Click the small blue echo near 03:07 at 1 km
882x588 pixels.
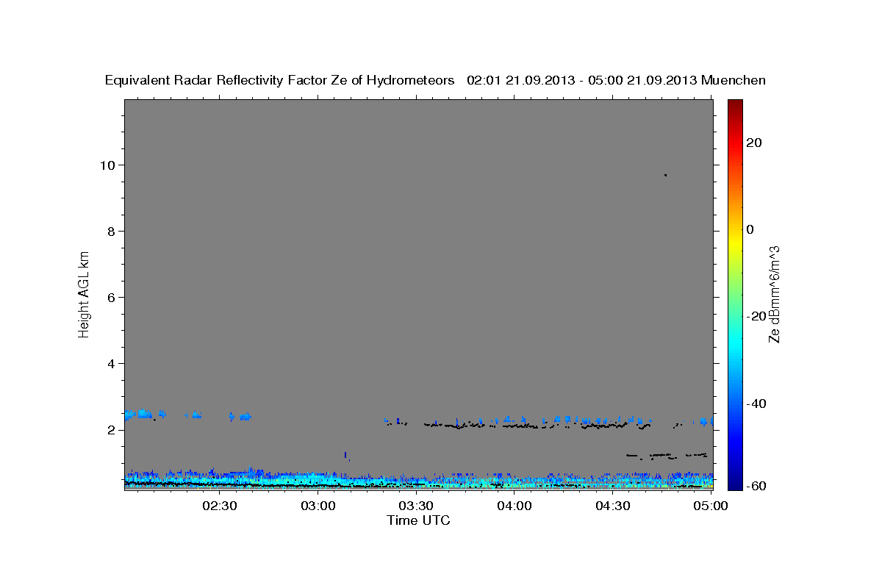coord(345,455)
